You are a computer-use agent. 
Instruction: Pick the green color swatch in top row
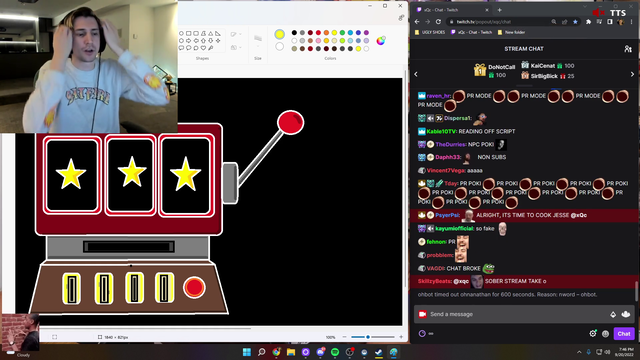[x=342, y=33]
